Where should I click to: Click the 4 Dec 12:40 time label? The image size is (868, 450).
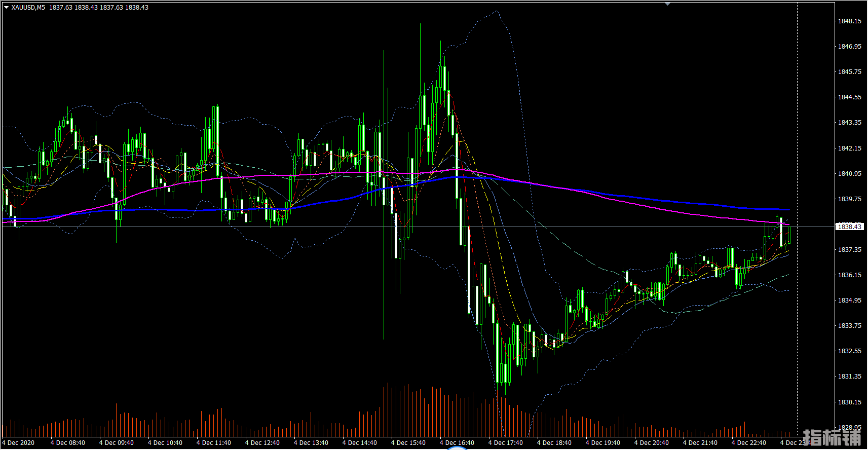coord(262,442)
